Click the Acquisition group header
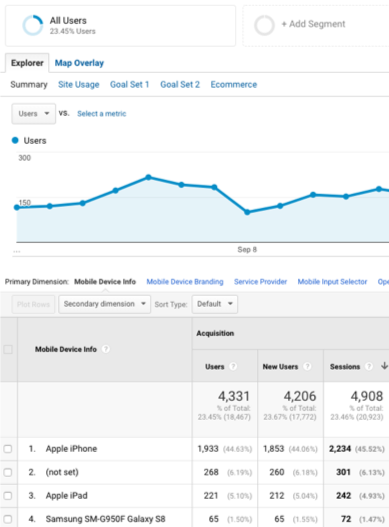Viewport: 389px width, 527px height. pos(215,333)
